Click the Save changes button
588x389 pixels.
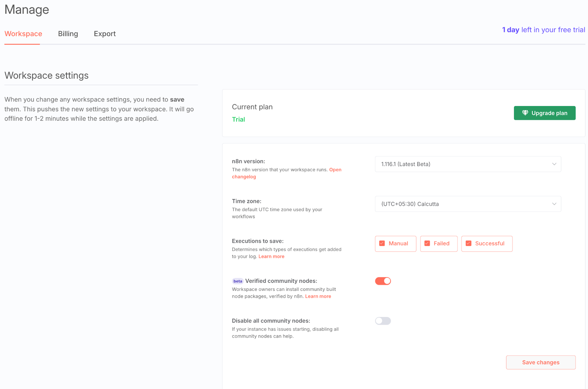(x=540, y=363)
